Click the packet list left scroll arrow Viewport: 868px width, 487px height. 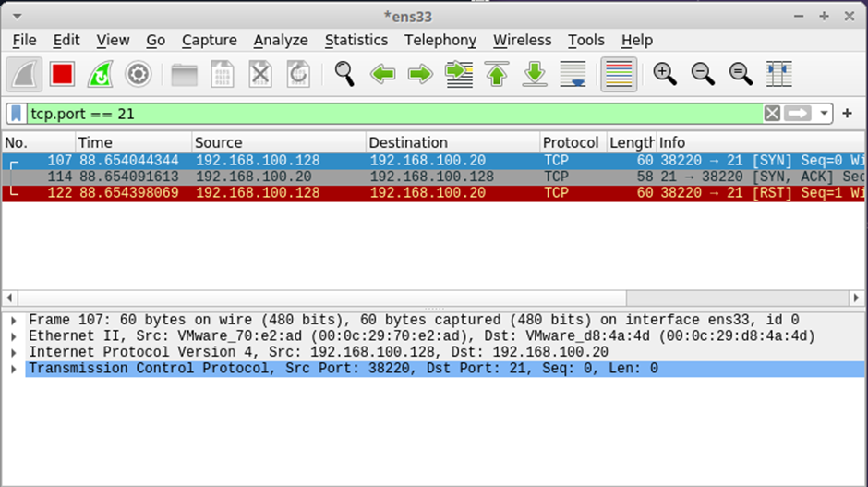pos(9,298)
